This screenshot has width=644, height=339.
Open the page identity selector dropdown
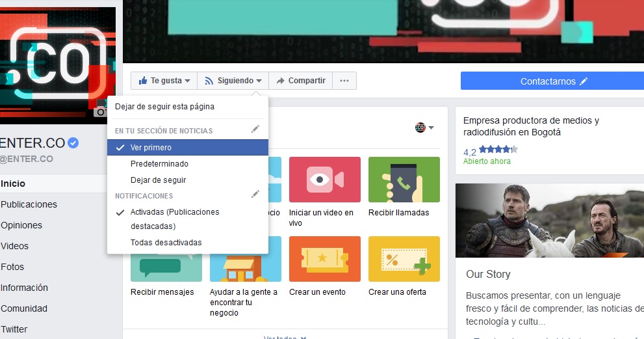424,128
